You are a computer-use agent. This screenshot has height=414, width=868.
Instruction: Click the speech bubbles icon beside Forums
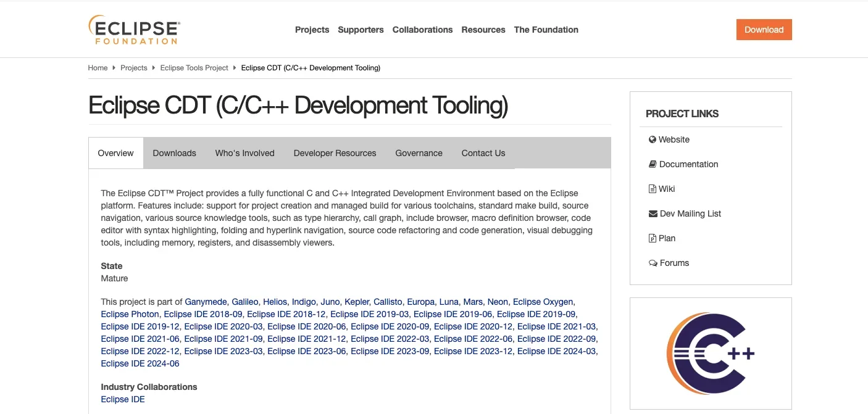[x=653, y=263]
